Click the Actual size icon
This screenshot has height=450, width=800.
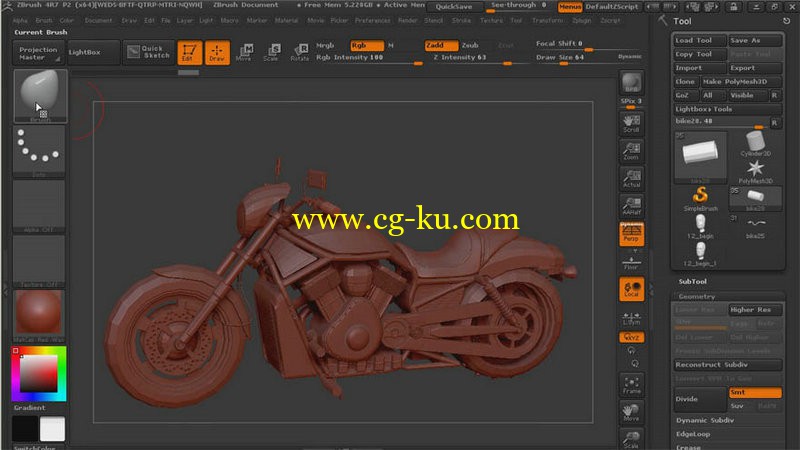pyautogui.click(x=632, y=179)
